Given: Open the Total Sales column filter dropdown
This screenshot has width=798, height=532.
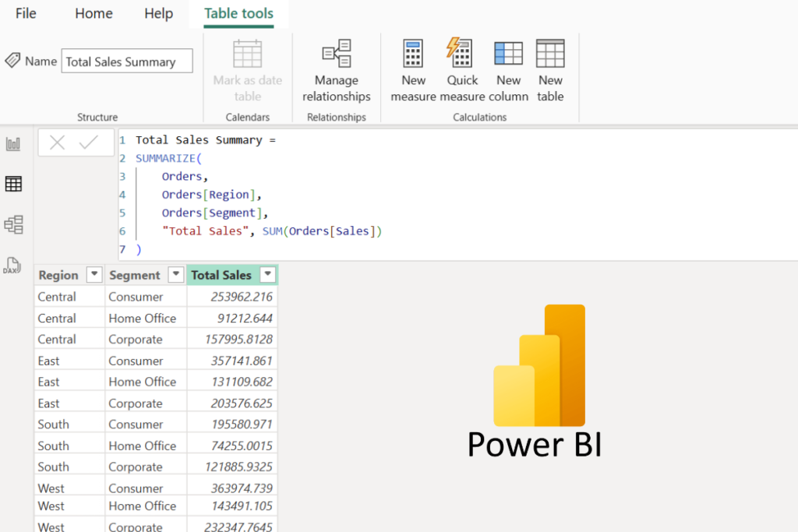Looking at the screenshot, I should (267, 274).
